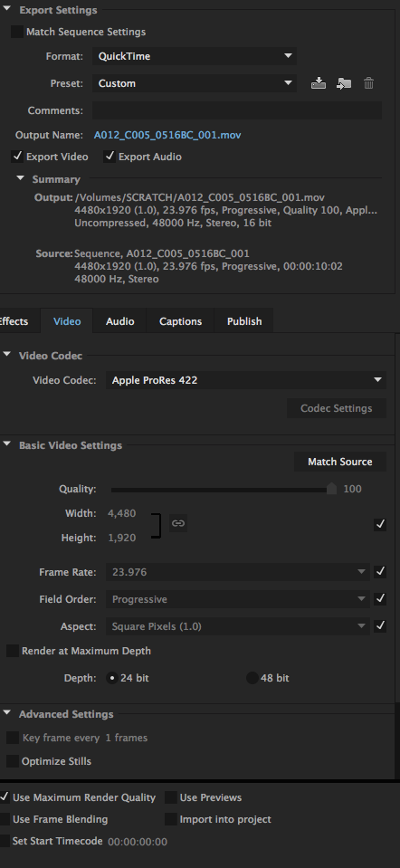Image resolution: width=400 pixels, height=868 pixels.
Task: Click output name A012_C005_0516BC_001.mov link
Action: point(167,135)
